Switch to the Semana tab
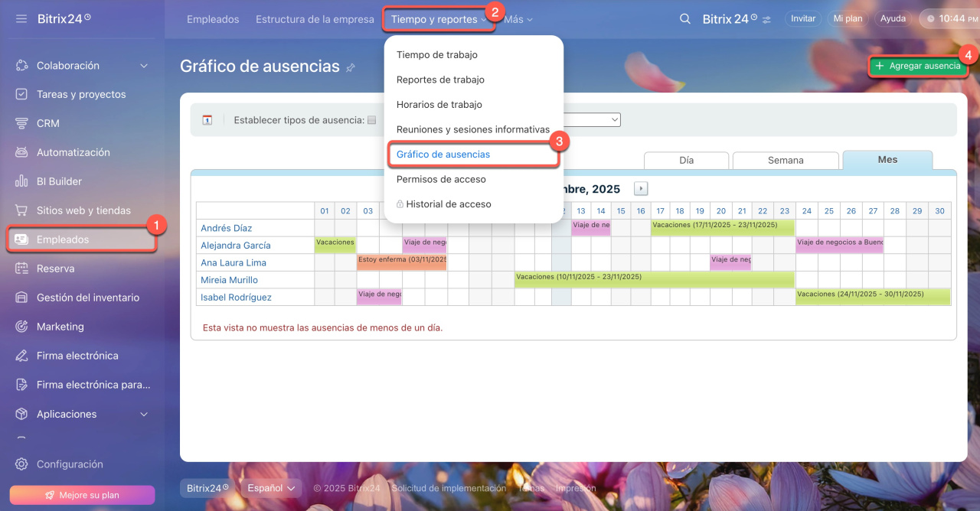Image resolution: width=980 pixels, height=511 pixels. 786,161
